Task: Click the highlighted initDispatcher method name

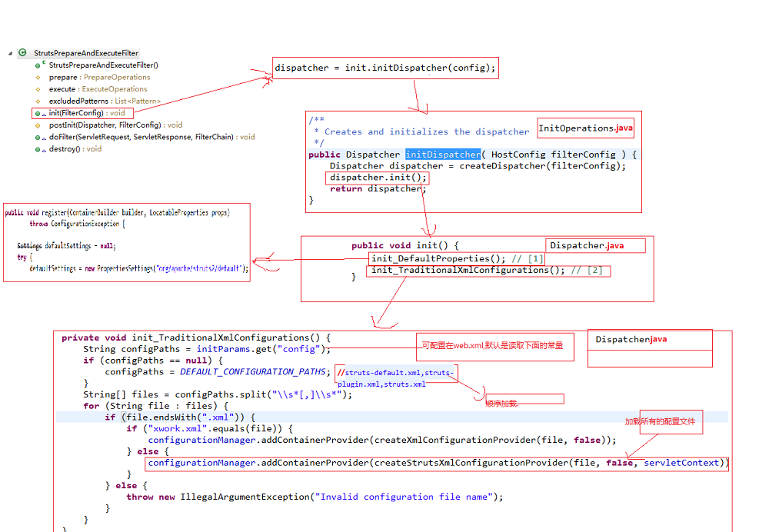Action: tap(443, 154)
